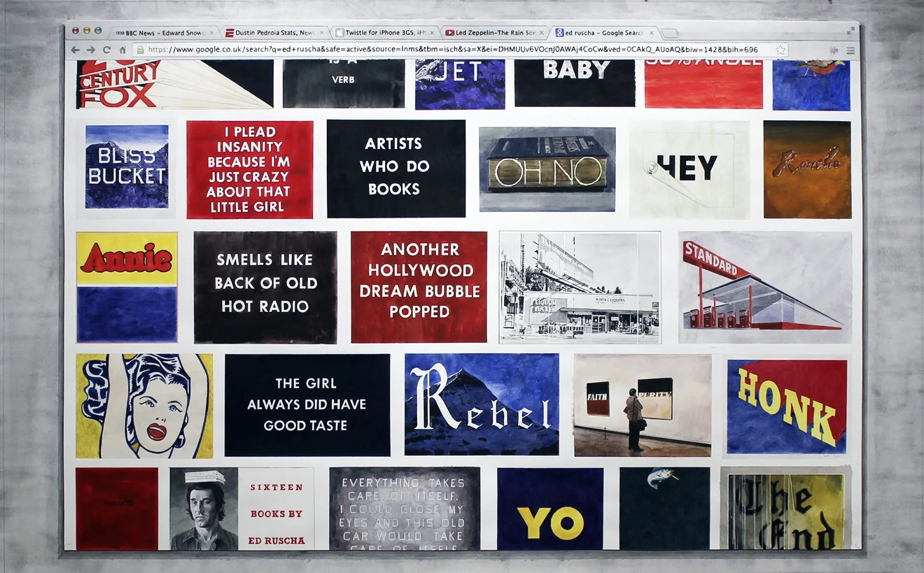Enter fullscreen using the corner arrows icon

coord(850,31)
